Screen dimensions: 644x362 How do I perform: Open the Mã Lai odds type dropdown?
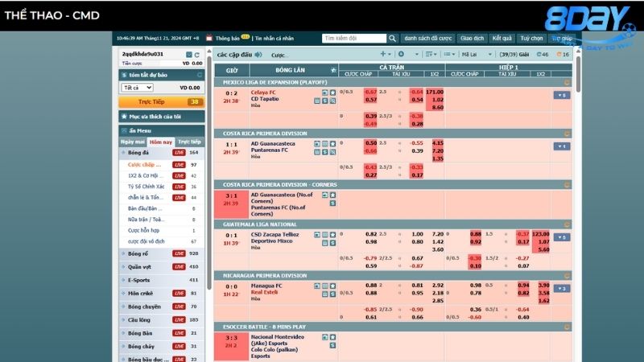(477, 54)
